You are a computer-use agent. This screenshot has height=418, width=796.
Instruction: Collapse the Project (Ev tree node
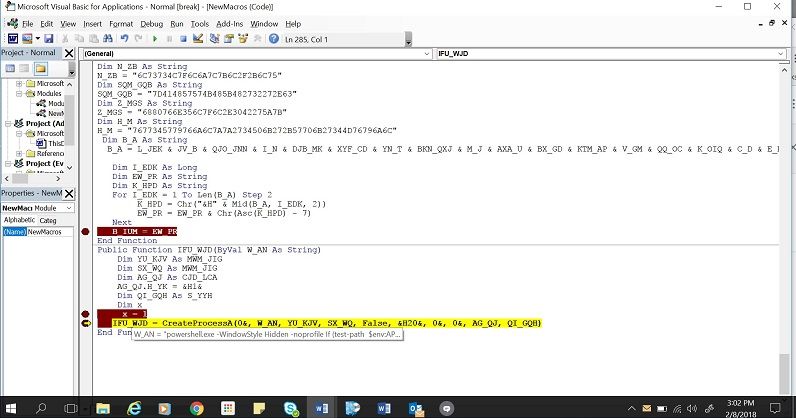pos(8,164)
